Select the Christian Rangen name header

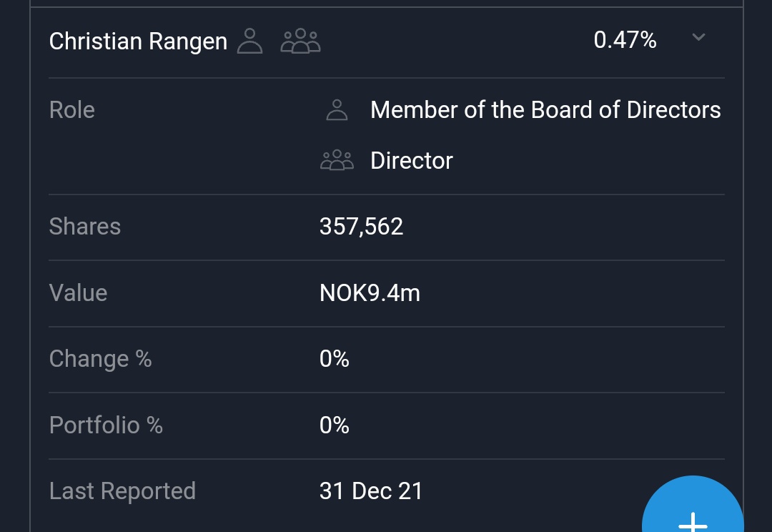pyautogui.click(x=138, y=41)
